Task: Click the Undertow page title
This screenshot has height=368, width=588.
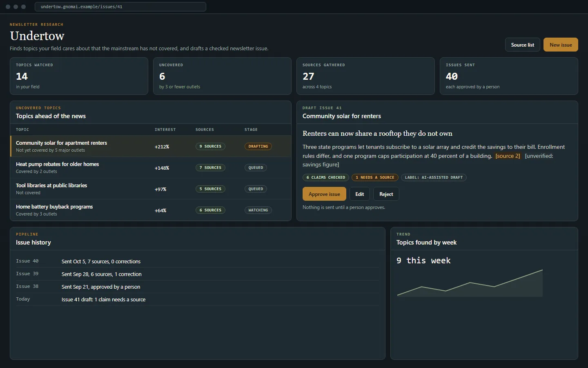Action: pyautogui.click(x=37, y=36)
